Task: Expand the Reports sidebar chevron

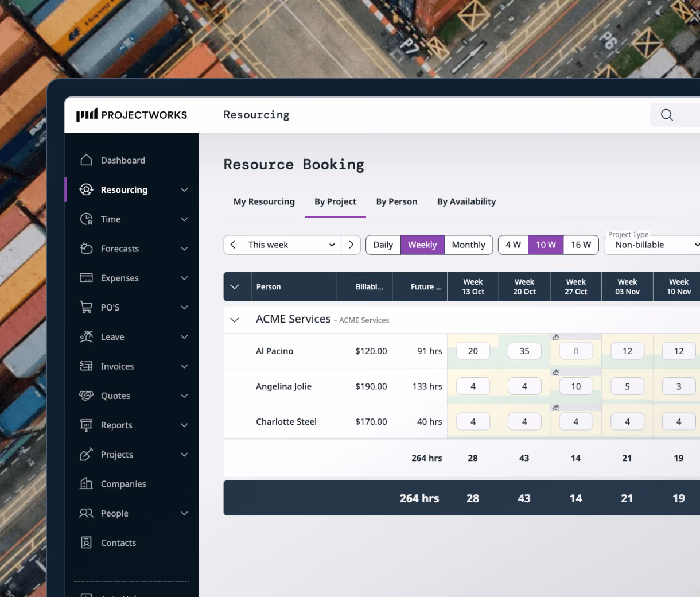Action: click(x=184, y=425)
